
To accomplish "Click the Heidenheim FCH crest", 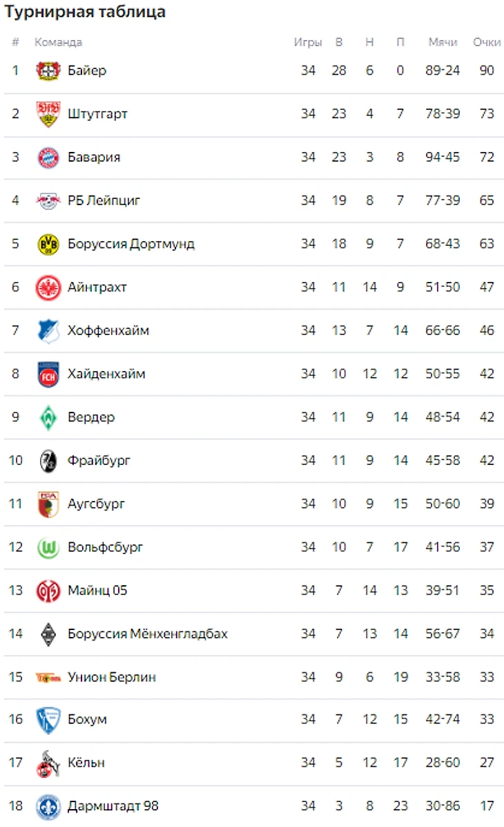I will 48,374.
